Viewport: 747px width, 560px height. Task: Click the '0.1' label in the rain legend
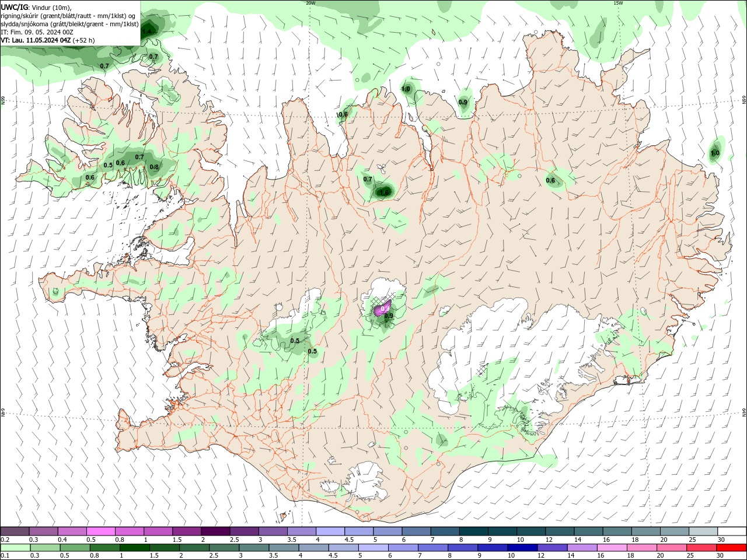tap(5, 555)
